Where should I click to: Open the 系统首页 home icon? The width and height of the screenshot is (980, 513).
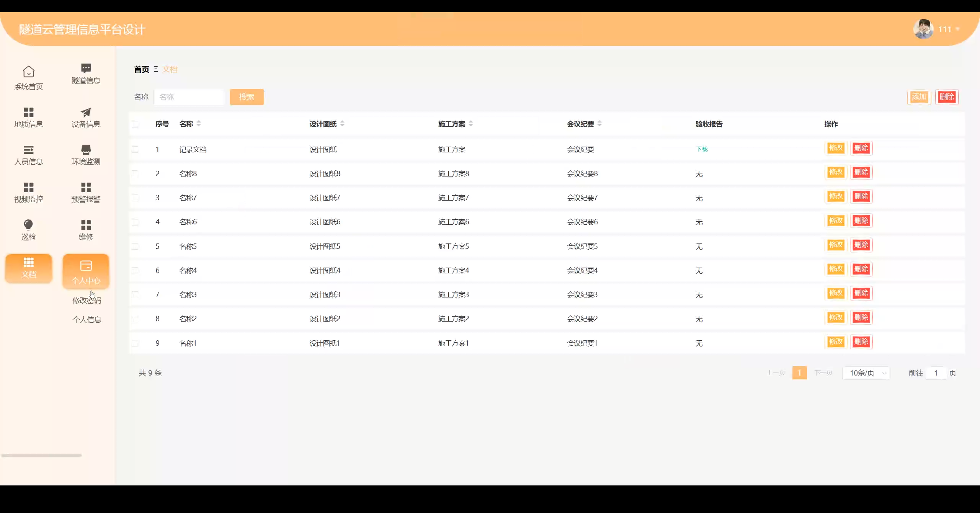(x=28, y=72)
